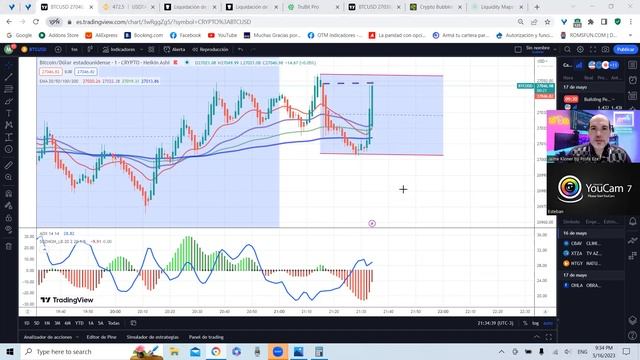The width and height of the screenshot is (640, 360).
Task: Click the EMA 20/50/100/200 indicator legend
Action: pos(59,81)
